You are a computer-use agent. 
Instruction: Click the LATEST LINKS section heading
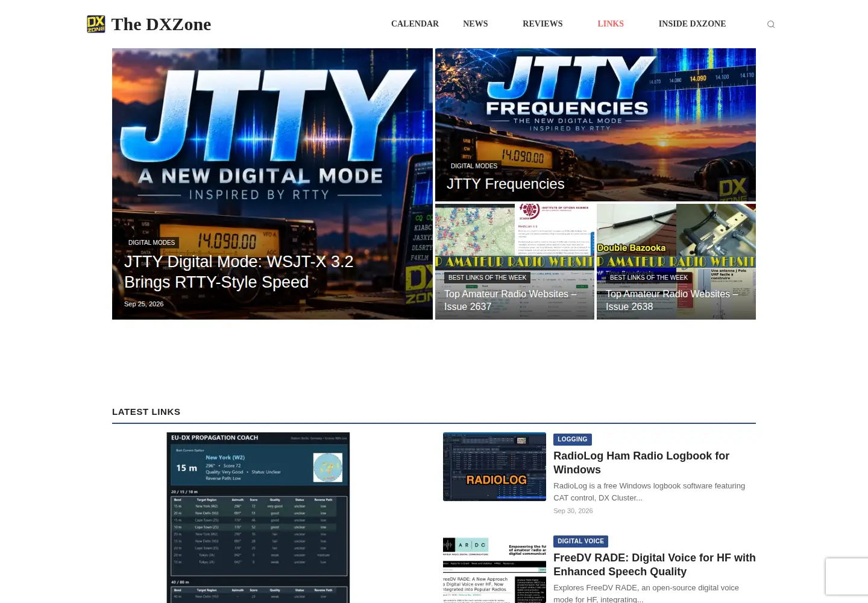click(146, 412)
